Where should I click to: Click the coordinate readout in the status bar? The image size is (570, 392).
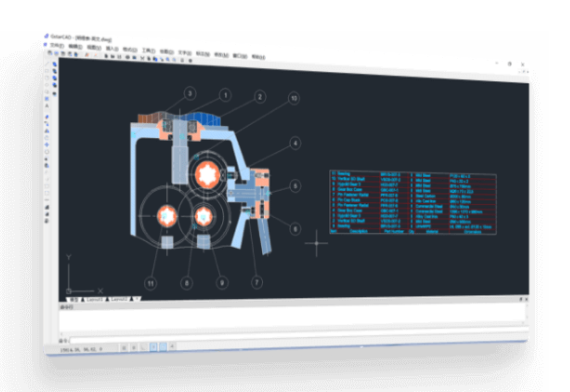pos(81,349)
